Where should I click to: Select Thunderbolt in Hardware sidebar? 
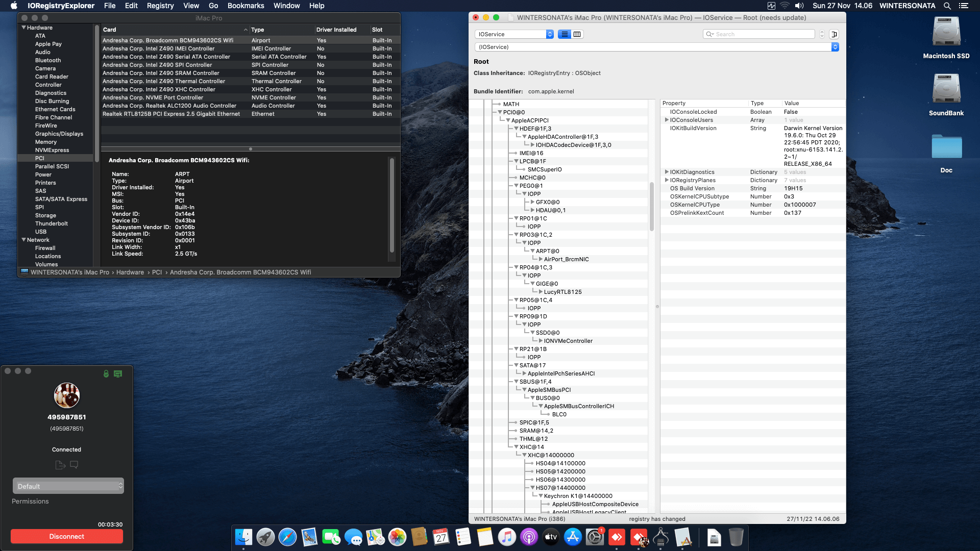52,223
